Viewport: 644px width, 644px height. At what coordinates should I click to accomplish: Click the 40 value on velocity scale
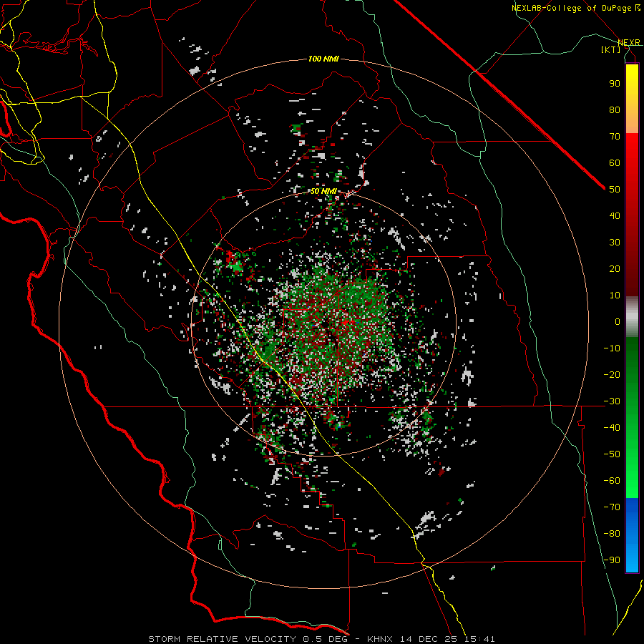[615, 216]
